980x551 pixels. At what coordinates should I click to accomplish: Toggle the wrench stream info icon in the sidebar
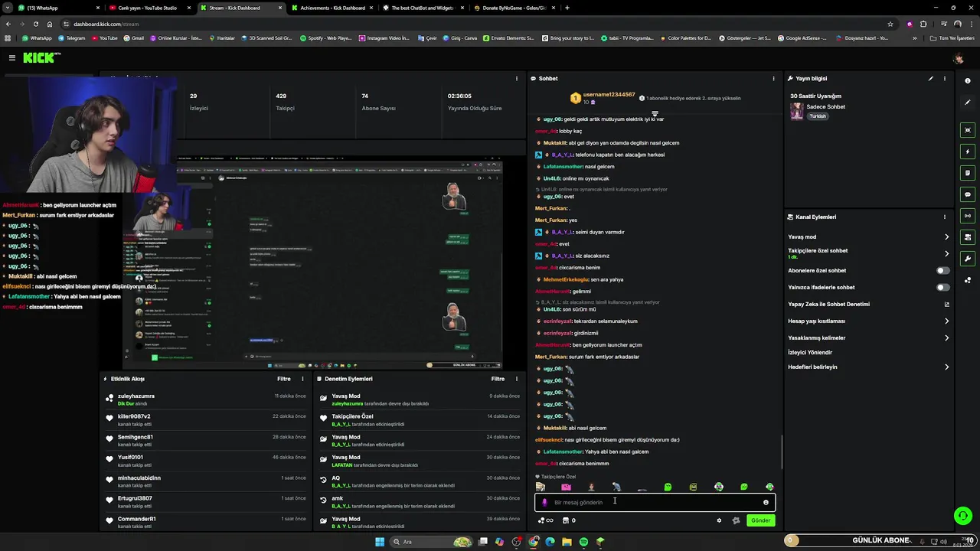(x=968, y=259)
